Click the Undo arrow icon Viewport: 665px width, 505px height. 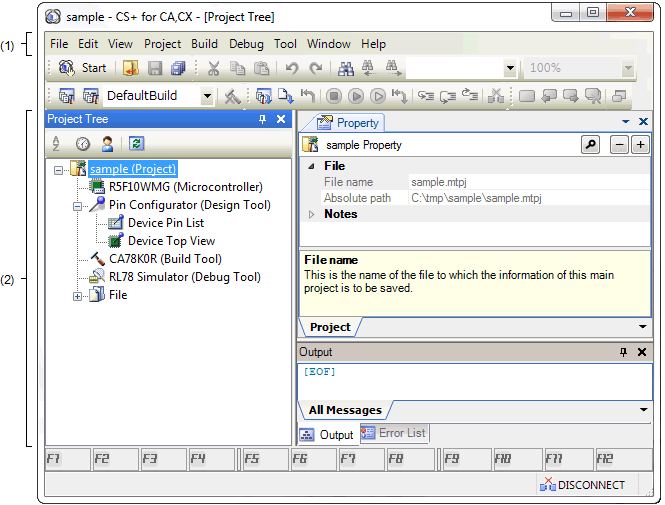tap(292, 68)
